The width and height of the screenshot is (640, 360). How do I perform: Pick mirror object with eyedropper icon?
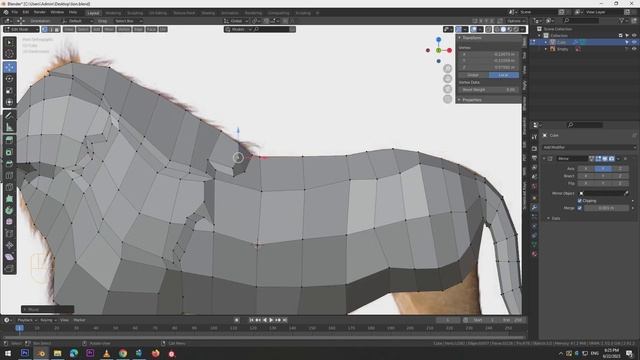coord(627,193)
